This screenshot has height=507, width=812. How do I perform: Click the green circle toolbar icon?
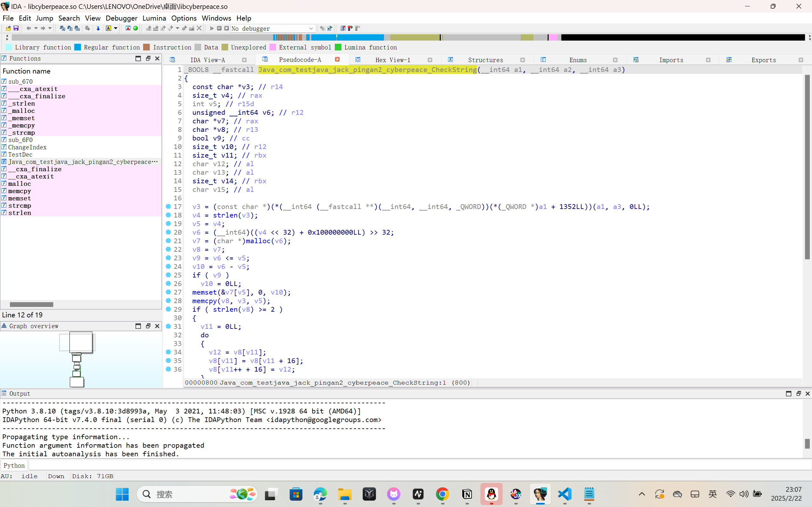tap(135, 28)
